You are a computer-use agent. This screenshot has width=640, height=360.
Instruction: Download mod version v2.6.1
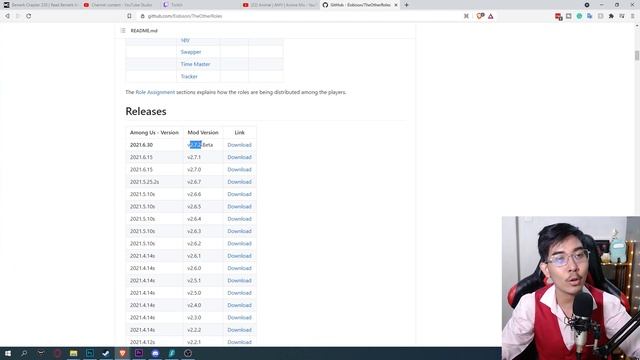tap(239, 256)
